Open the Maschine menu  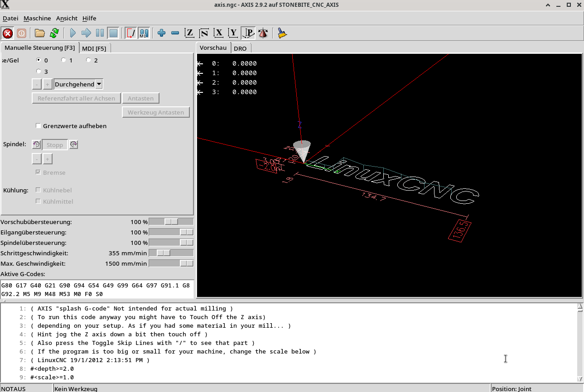37,18
